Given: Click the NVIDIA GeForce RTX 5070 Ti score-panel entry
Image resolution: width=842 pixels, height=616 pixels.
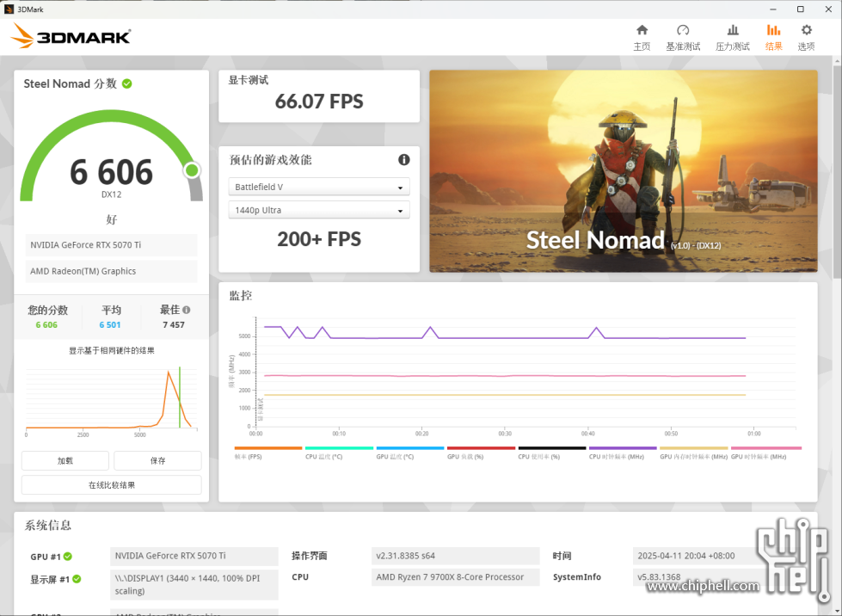Looking at the screenshot, I should [111, 245].
